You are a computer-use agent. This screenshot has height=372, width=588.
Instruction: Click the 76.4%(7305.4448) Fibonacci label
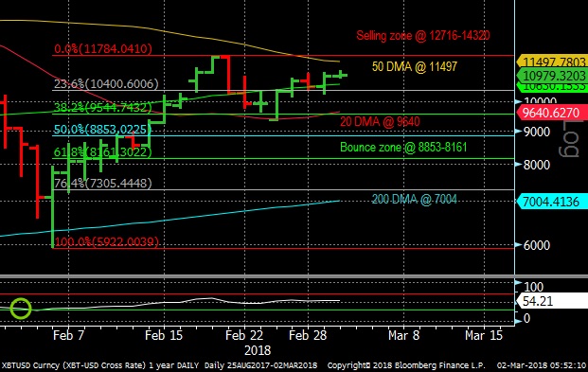[103, 183]
